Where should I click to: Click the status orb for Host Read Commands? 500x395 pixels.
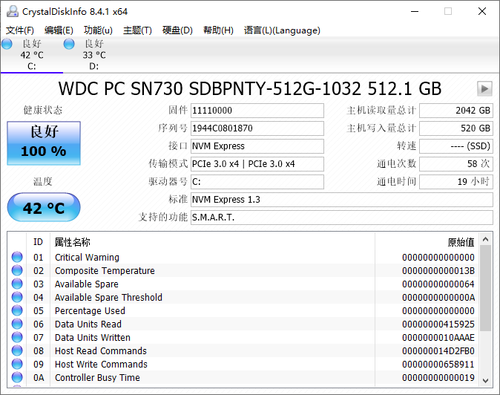click(17, 351)
